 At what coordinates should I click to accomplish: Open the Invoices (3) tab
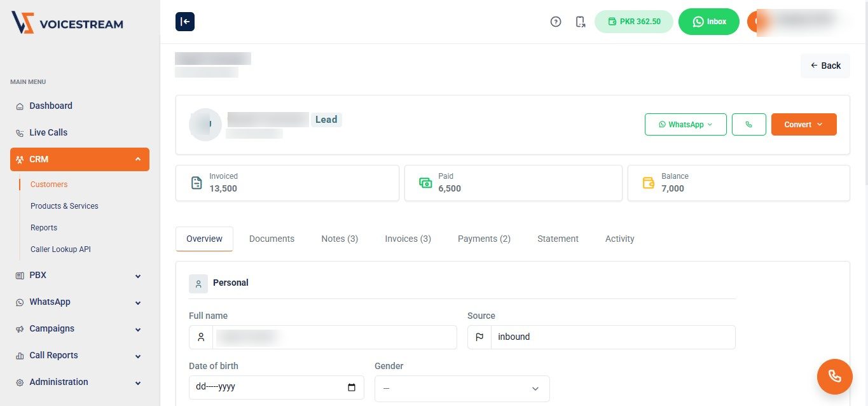coord(408,239)
